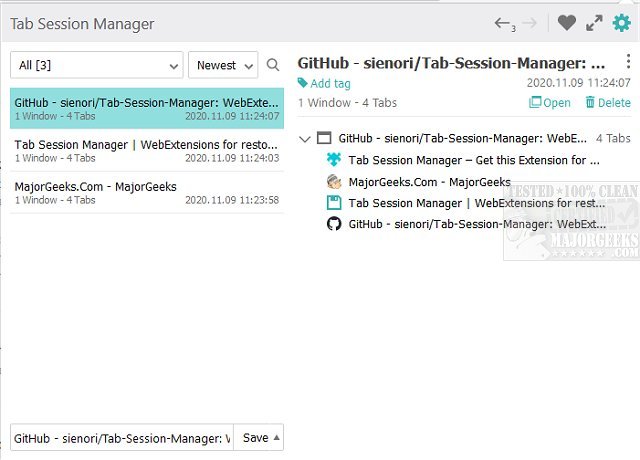Delete the selected session
The width and height of the screenshot is (640, 460).
point(607,103)
